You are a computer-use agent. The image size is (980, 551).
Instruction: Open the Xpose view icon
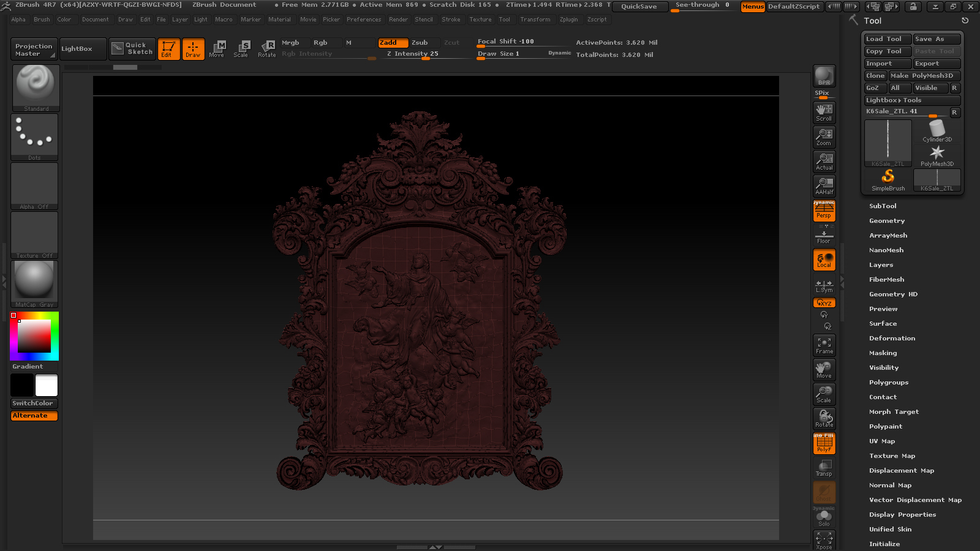(824, 540)
